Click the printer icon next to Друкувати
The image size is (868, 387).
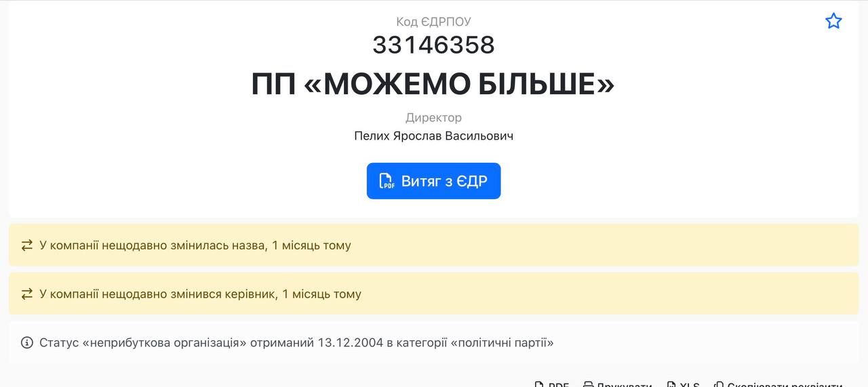(x=589, y=384)
